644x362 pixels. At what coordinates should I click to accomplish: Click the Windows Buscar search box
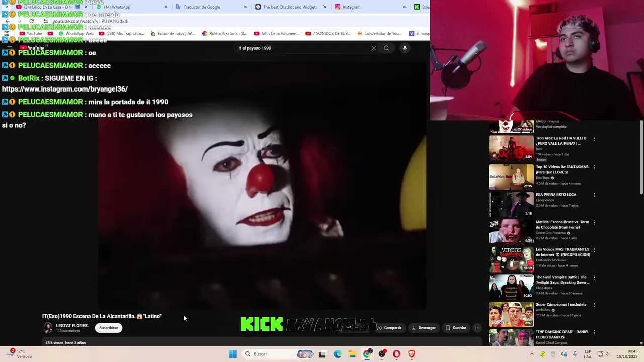pos(277,354)
